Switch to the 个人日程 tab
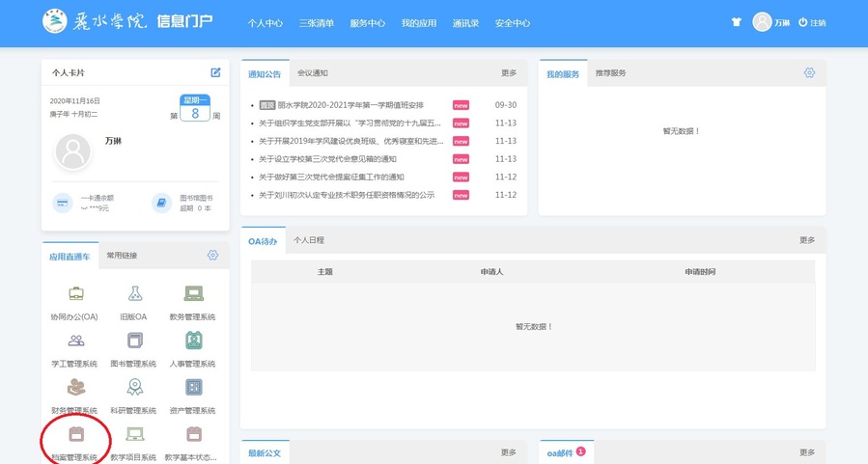 coord(309,240)
